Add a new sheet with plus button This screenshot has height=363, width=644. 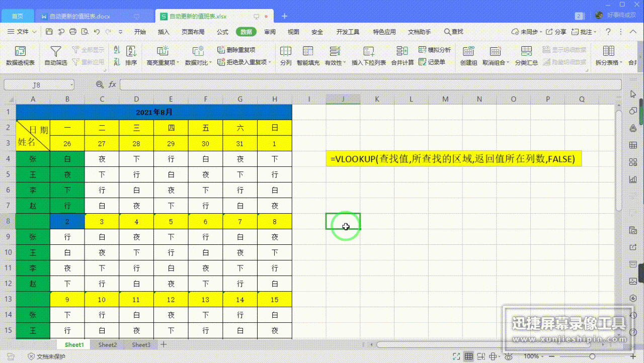tap(163, 345)
